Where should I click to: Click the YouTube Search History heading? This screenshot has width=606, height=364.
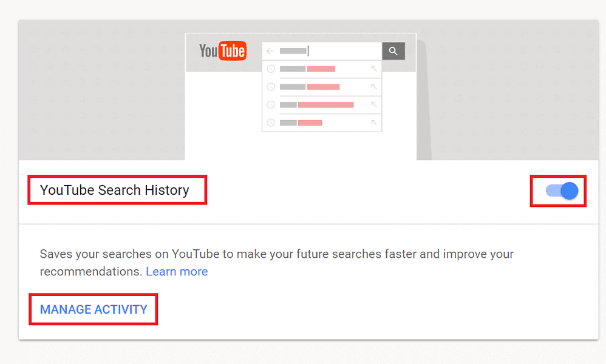click(x=114, y=190)
